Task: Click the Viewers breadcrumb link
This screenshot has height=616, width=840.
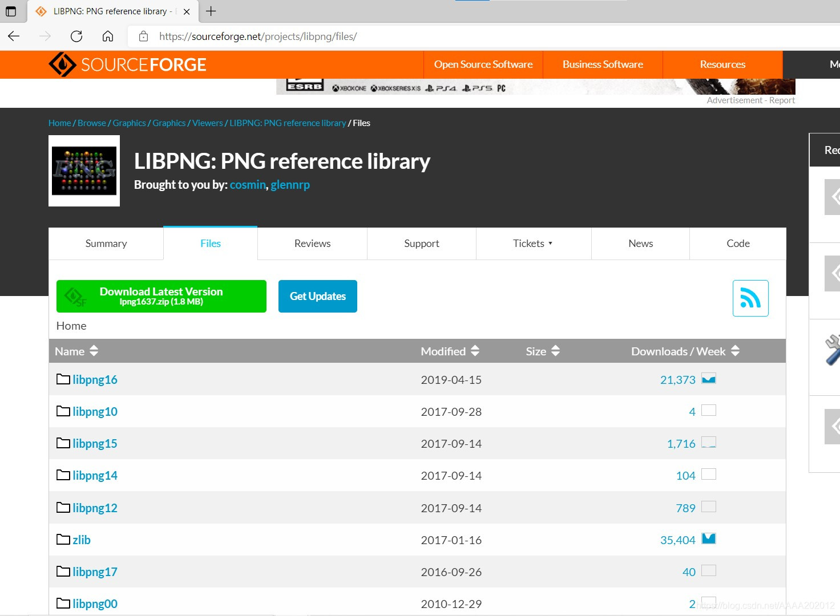Action: click(208, 123)
